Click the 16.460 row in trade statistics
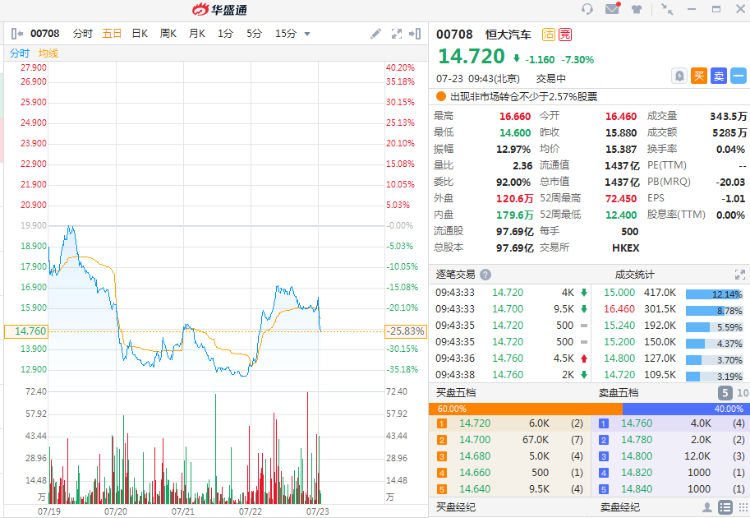This screenshot has height=518, width=750. [x=673, y=309]
